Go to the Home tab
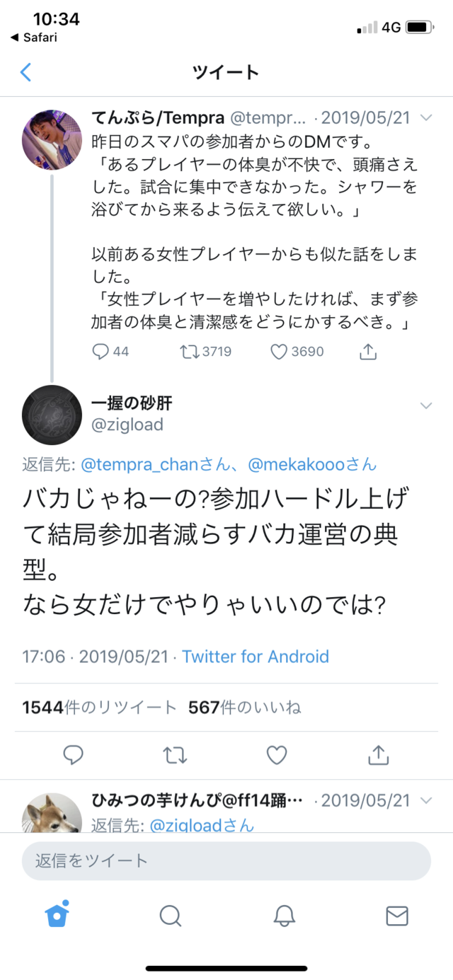453x980 pixels. (57, 914)
